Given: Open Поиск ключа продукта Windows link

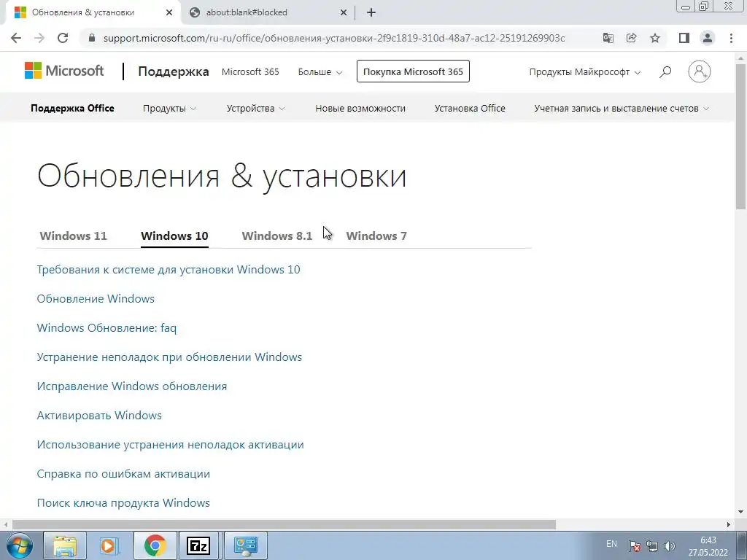Looking at the screenshot, I should click(x=123, y=503).
